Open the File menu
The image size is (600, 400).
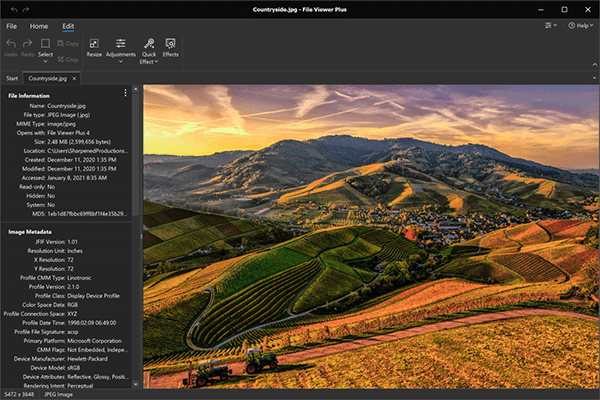coord(11,26)
